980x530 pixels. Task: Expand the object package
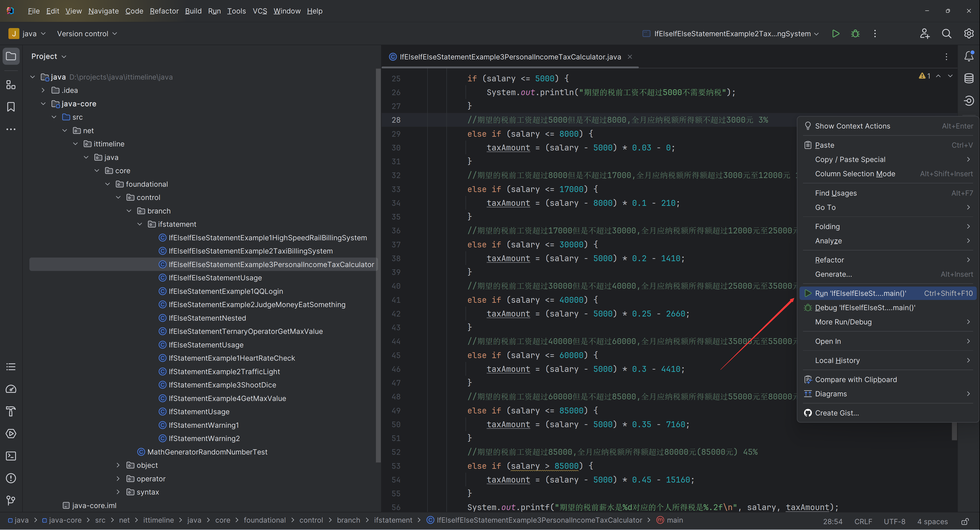(x=118, y=465)
